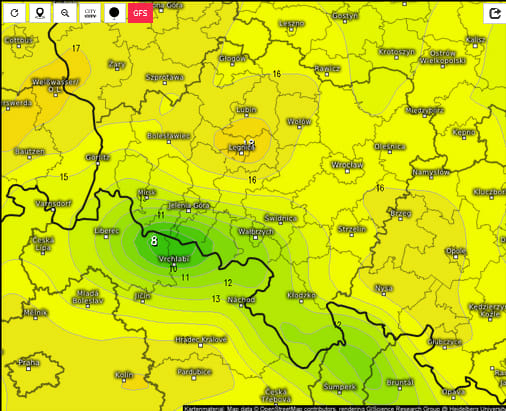Select the GFS weather model
The height and width of the screenshot is (411, 506).
[x=140, y=13]
